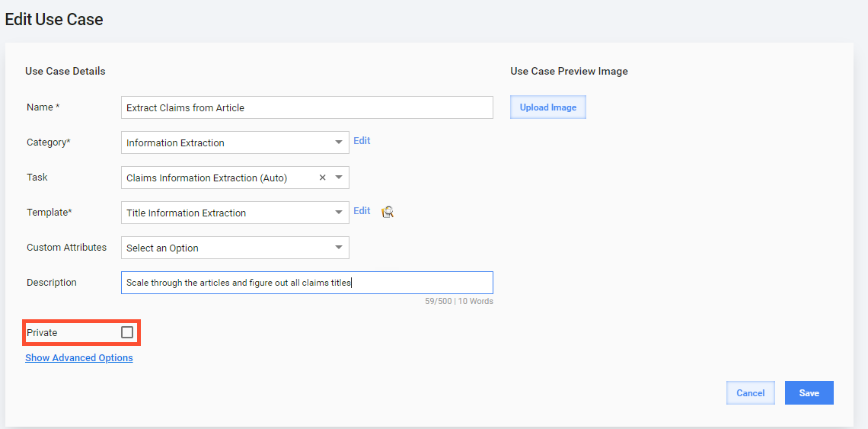Viewport: 868px width, 429px height.
Task: Click the Custom Attributes label
Action: pos(66,247)
